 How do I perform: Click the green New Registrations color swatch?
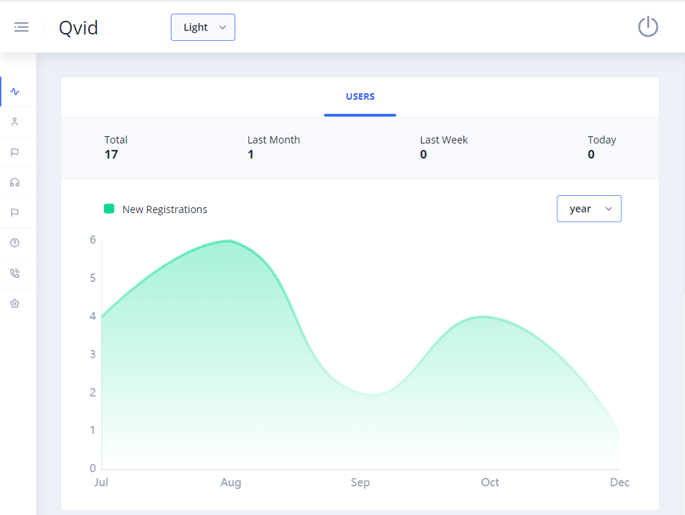click(x=109, y=209)
